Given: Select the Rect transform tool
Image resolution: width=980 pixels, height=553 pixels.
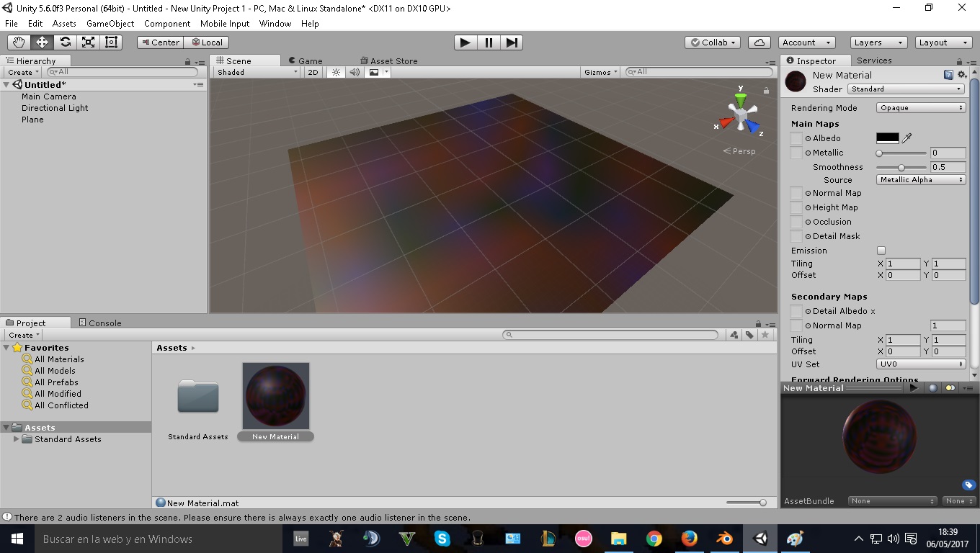Looking at the screenshot, I should point(111,42).
